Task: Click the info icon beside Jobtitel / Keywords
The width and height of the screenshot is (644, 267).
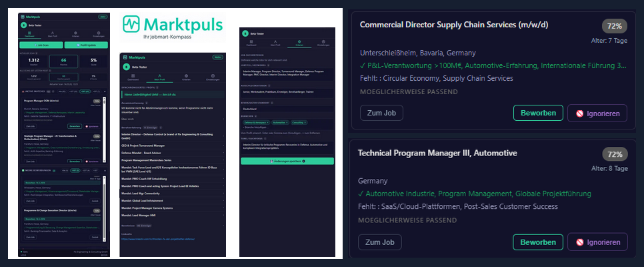Action: [x=268, y=65]
